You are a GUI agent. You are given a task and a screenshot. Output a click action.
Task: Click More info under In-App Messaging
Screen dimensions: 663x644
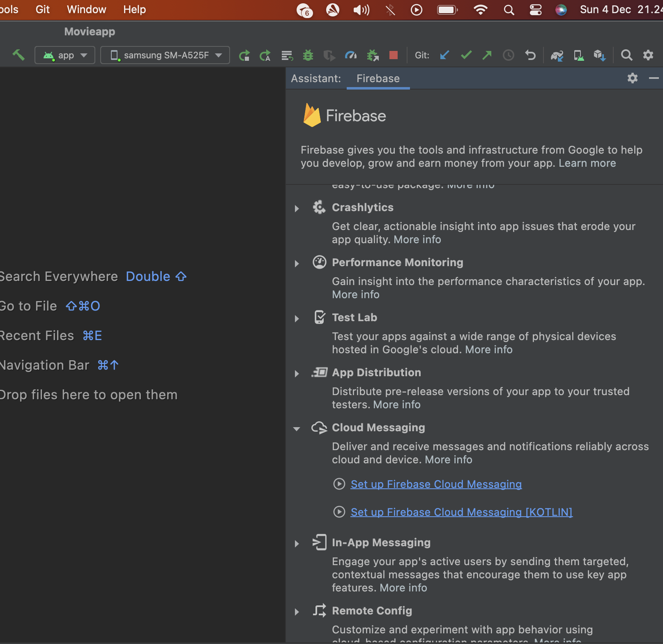(403, 588)
